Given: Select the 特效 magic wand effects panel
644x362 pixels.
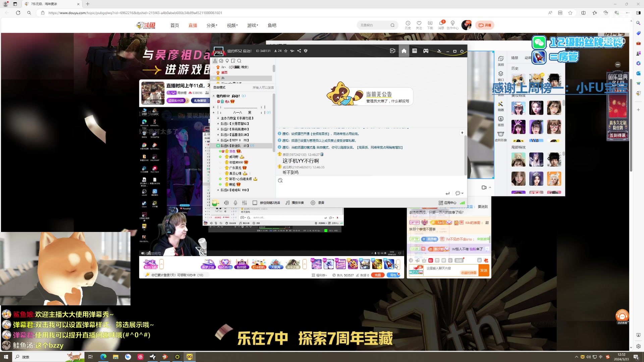Looking at the screenshot, I should point(501,106).
